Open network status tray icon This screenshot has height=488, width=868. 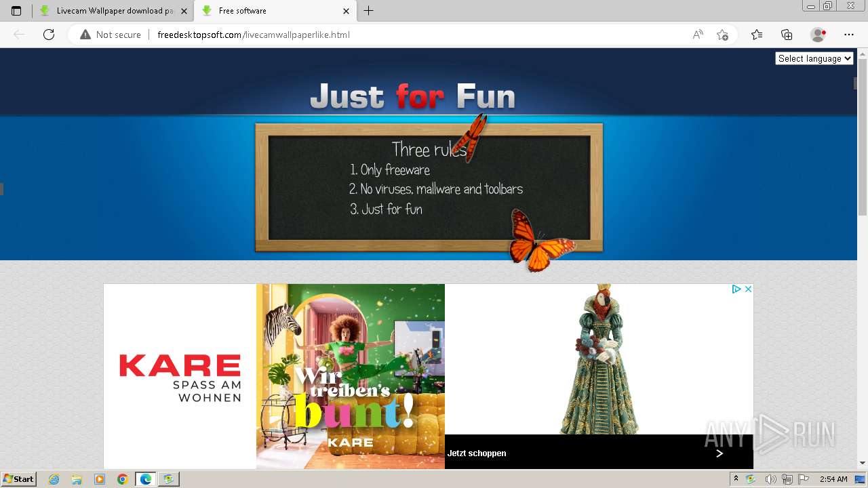pos(787,479)
